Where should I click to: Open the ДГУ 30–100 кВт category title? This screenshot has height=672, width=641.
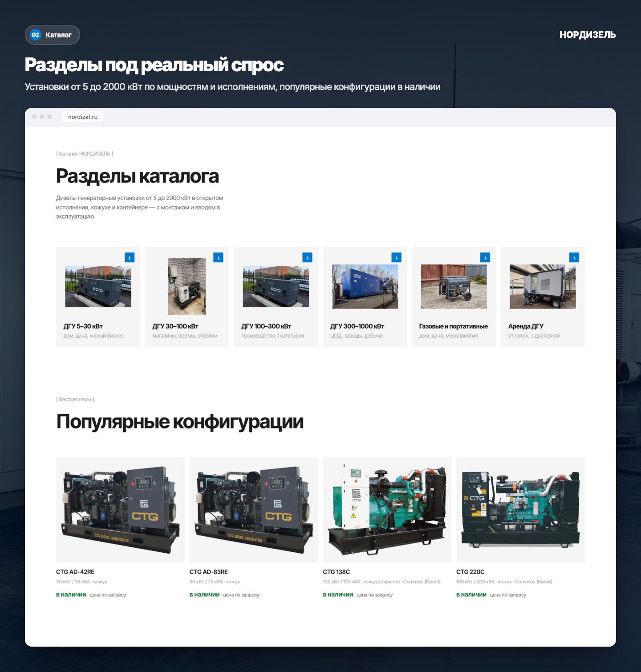click(x=175, y=326)
